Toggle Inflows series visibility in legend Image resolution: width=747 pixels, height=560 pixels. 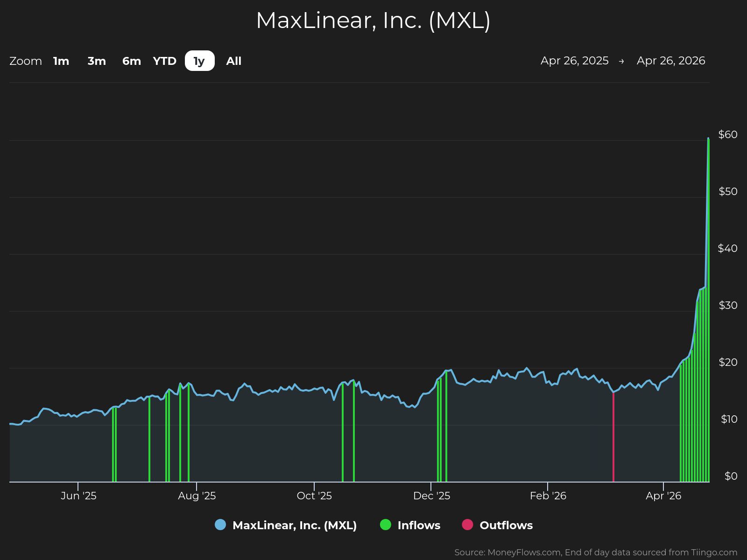418,525
